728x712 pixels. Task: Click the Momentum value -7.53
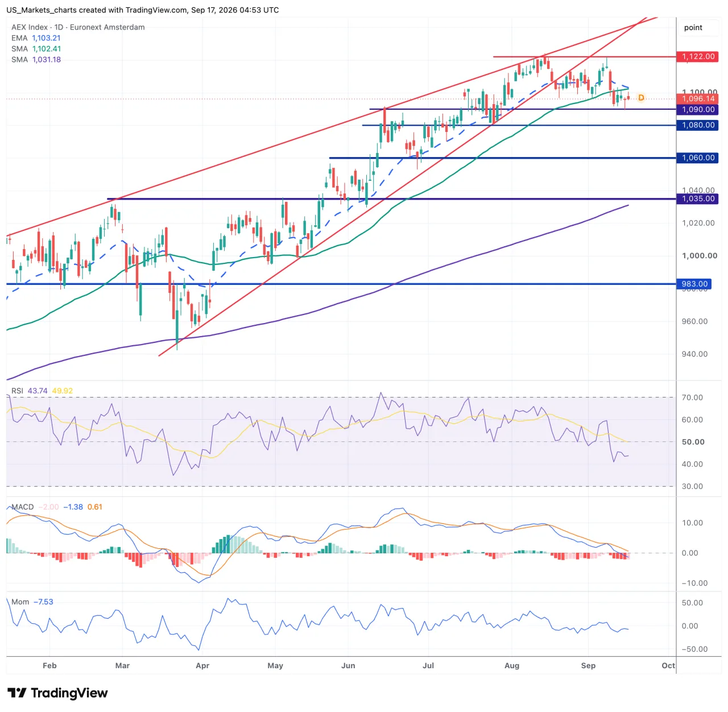43,602
